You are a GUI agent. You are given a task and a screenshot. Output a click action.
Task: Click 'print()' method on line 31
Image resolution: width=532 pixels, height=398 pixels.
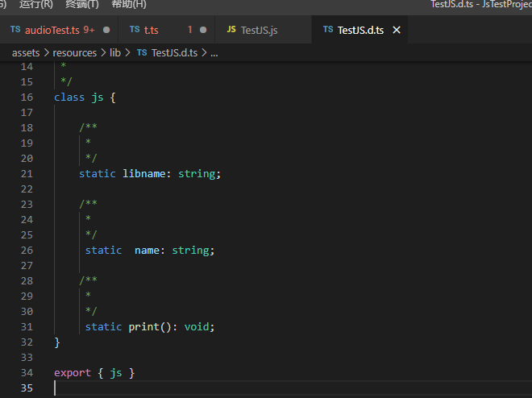[x=150, y=327]
